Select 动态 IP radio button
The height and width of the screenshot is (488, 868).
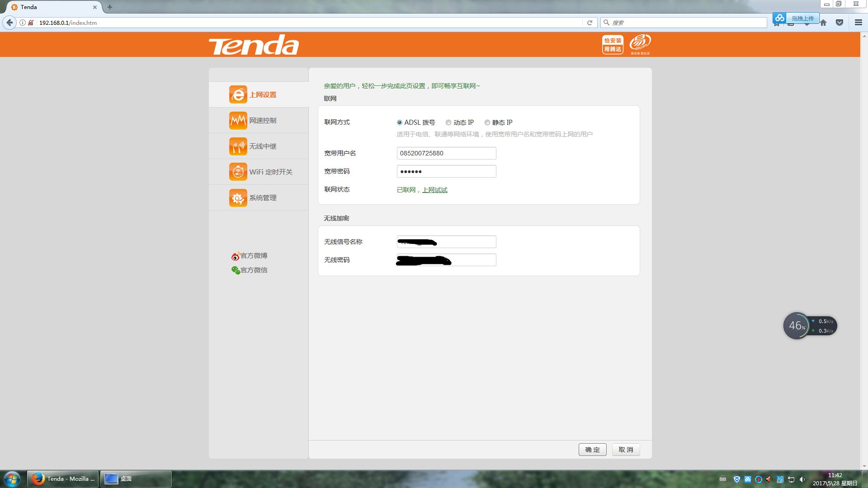448,122
